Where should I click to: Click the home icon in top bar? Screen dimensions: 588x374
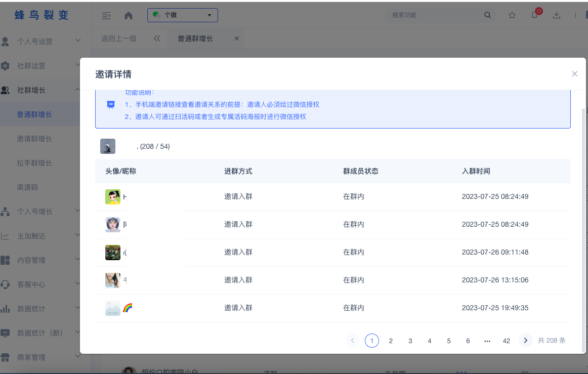[x=129, y=15]
